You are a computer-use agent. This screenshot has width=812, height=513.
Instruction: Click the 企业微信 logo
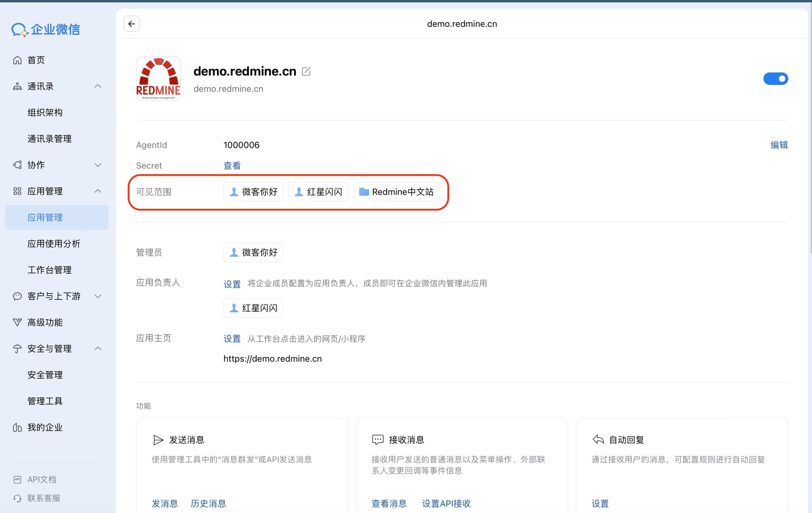[x=46, y=29]
